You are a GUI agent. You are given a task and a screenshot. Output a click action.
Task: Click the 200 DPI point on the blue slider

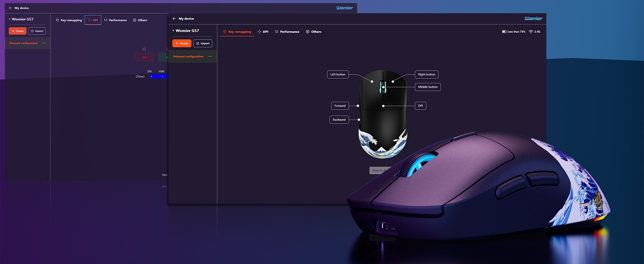[x=151, y=77]
